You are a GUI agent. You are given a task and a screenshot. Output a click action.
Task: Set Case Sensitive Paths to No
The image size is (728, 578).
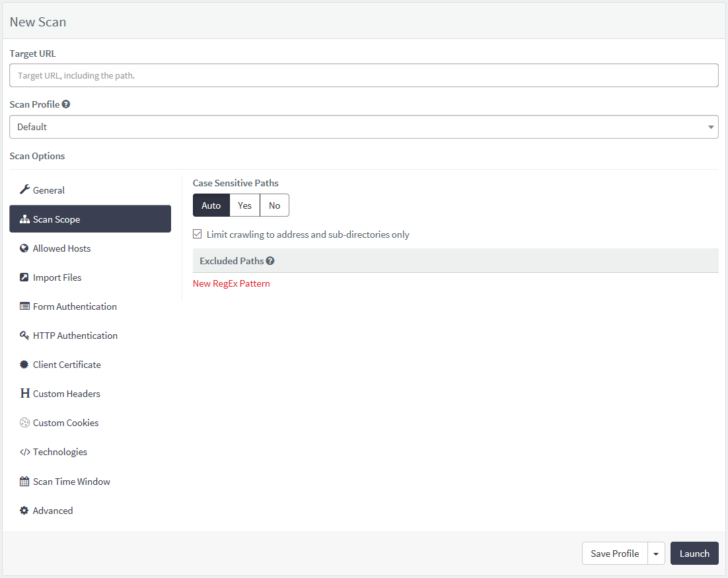click(x=274, y=205)
